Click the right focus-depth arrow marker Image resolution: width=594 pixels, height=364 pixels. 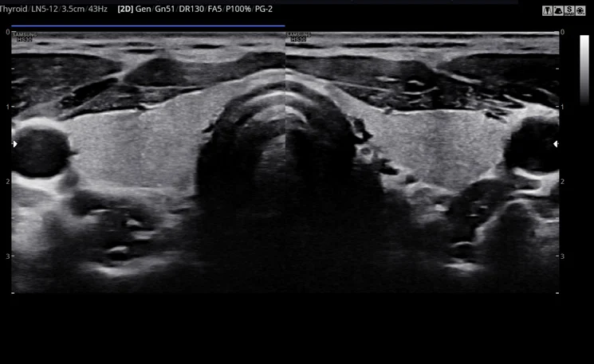[x=556, y=144]
